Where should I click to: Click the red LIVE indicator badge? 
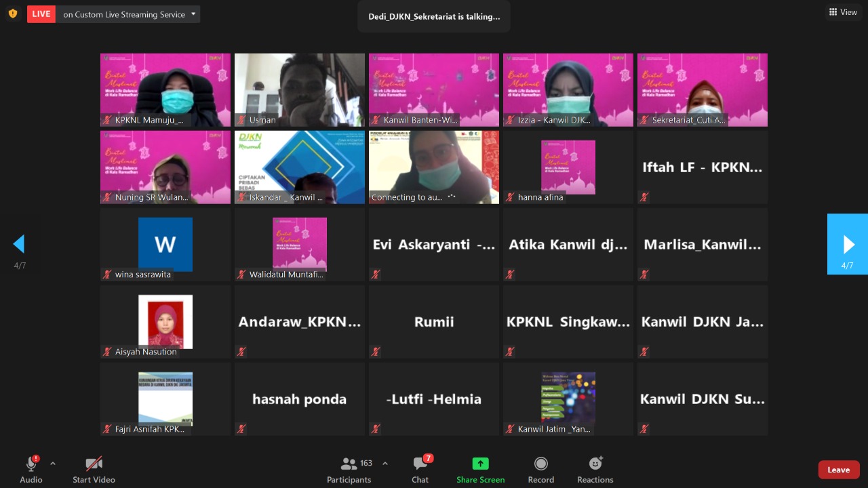[41, 14]
